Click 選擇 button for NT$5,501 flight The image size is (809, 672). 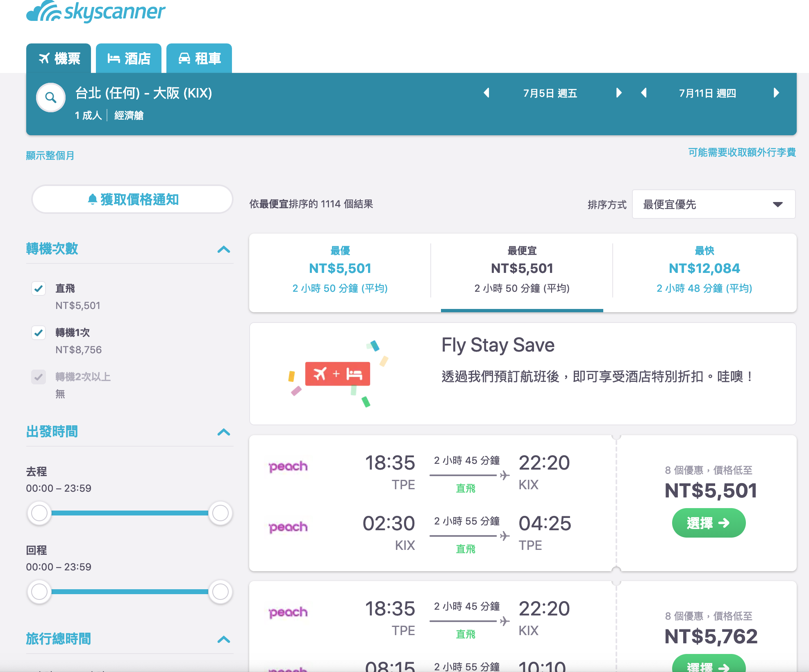click(709, 523)
